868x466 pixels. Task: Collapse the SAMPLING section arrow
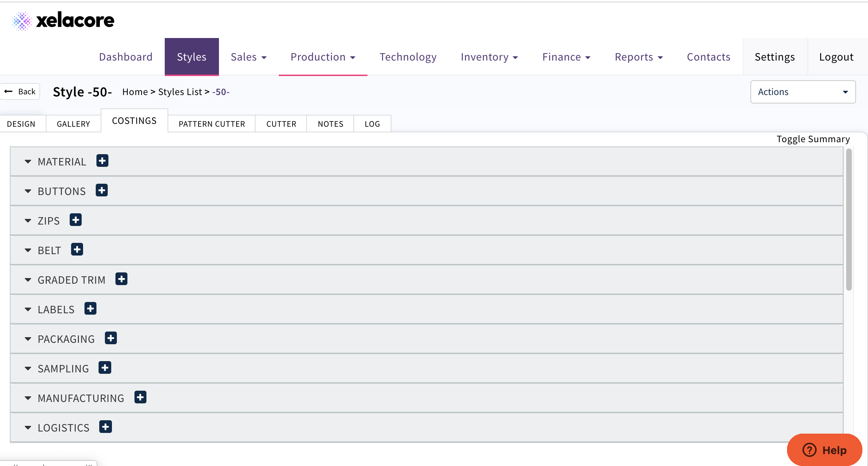pos(28,369)
